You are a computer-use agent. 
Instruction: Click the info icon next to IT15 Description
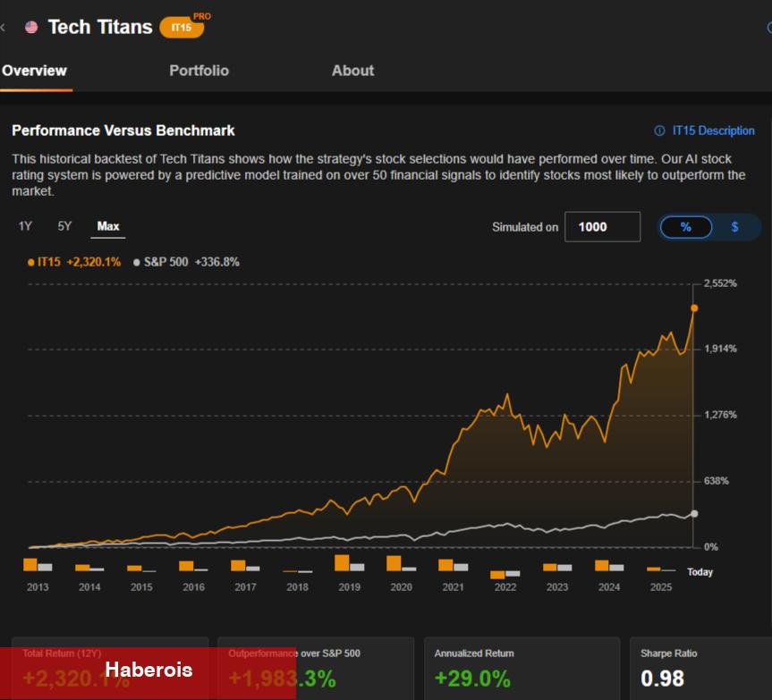pyautogui.click(x=659, y=131)
